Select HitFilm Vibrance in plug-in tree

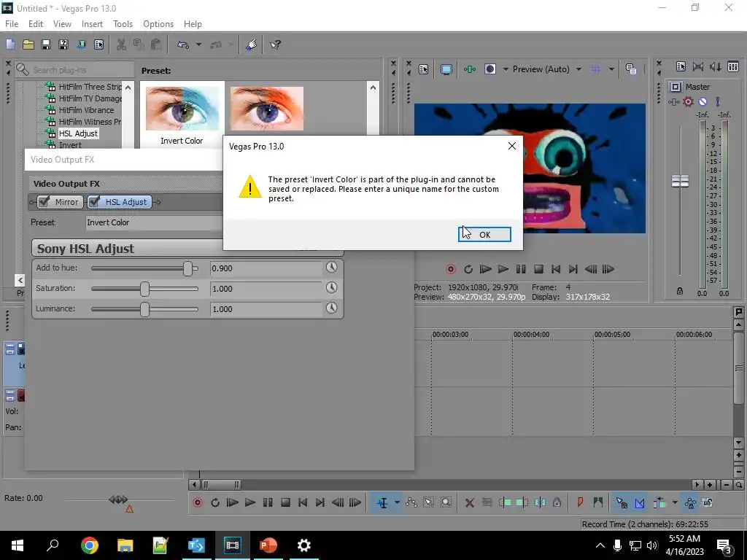(x=86, y=110)
